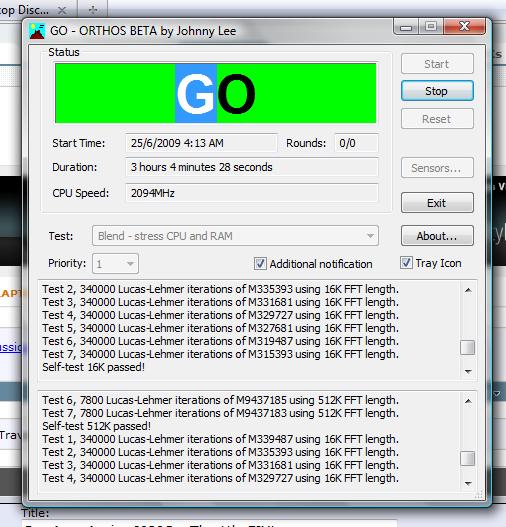
Task: Close the ORTHOS window
Action: [465, 26]
